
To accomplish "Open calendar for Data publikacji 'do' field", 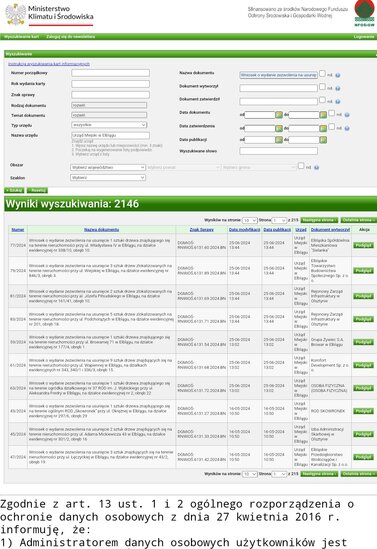I will (x=323, y=140).
